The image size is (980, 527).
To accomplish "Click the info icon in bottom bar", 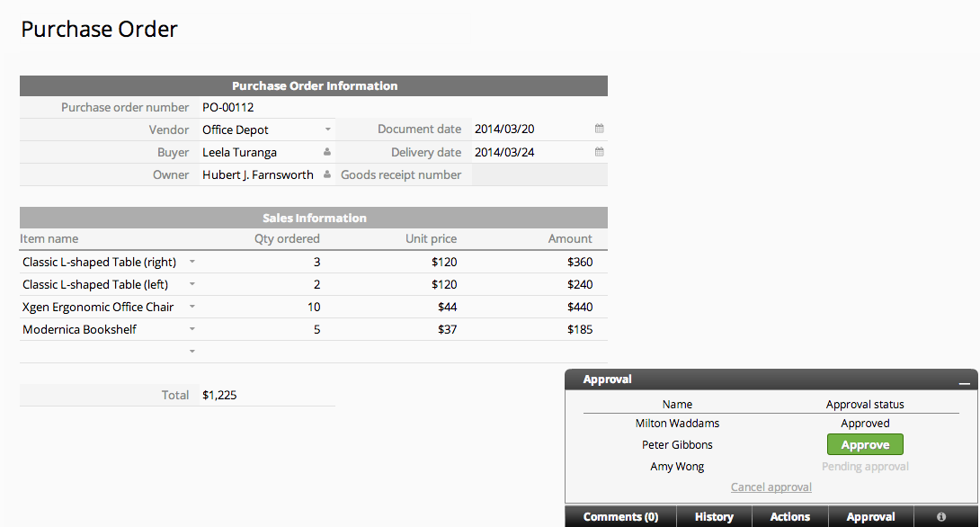I will (x=941, y=517).
